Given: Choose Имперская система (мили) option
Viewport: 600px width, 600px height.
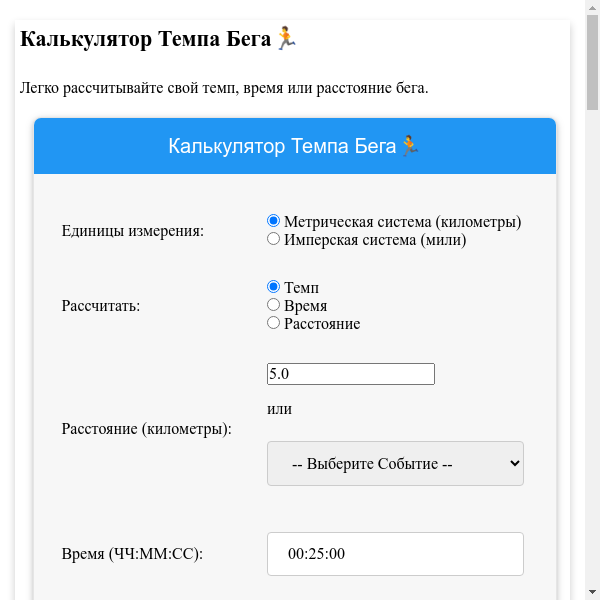Looking at the screenshot, I should point(273,240).
